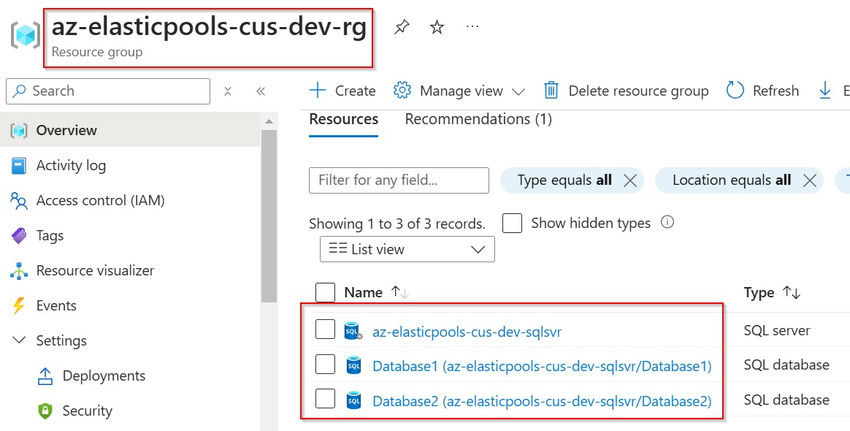Expand the Manage view dropdown chevron
This screenshot has width=850, height=431.
click(x=518, y=92)
